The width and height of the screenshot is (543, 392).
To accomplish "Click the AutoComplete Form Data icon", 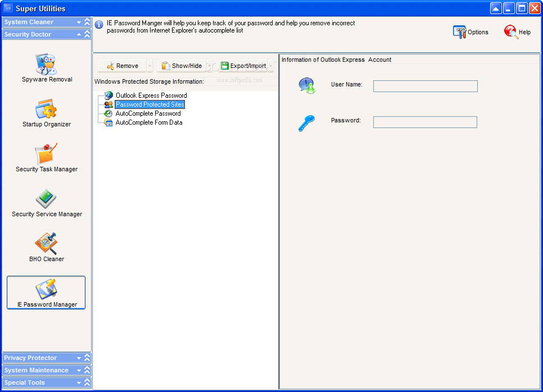I will [108, 122].
